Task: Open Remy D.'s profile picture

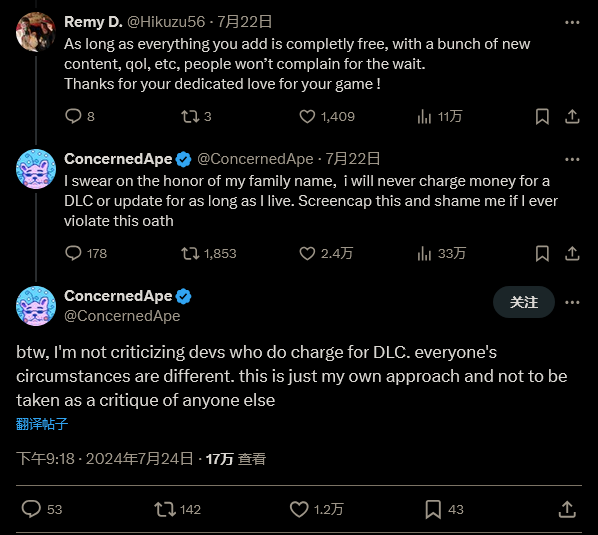Action: 36,32
